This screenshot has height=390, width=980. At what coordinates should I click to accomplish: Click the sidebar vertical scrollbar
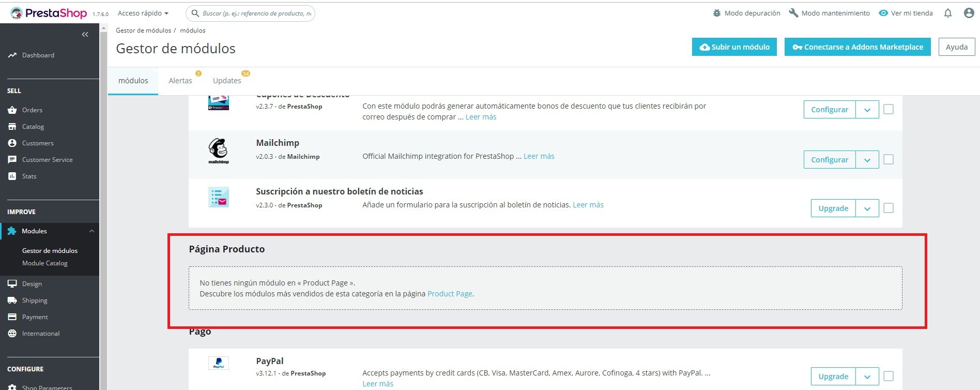tap(103, 207)
